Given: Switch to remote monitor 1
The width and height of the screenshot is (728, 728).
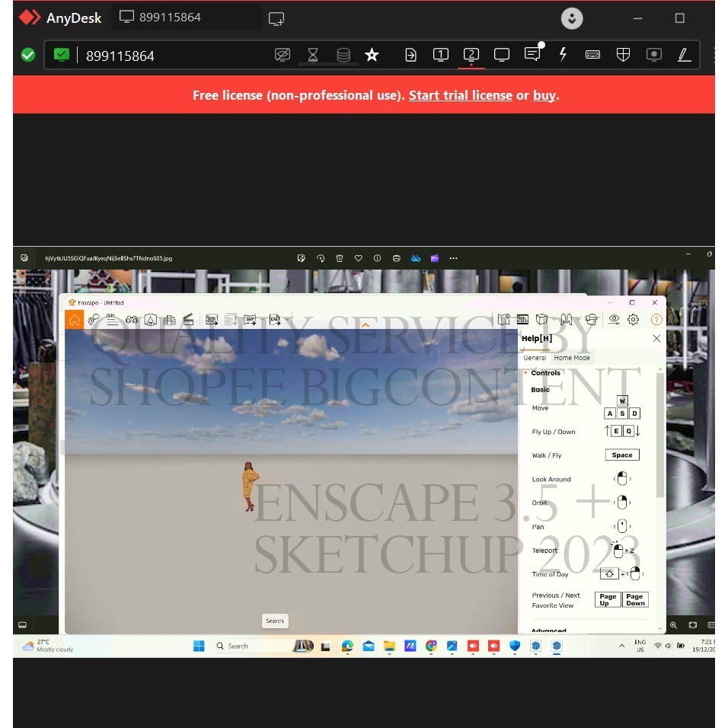Looking at the screenshot, I should [440, 55].
